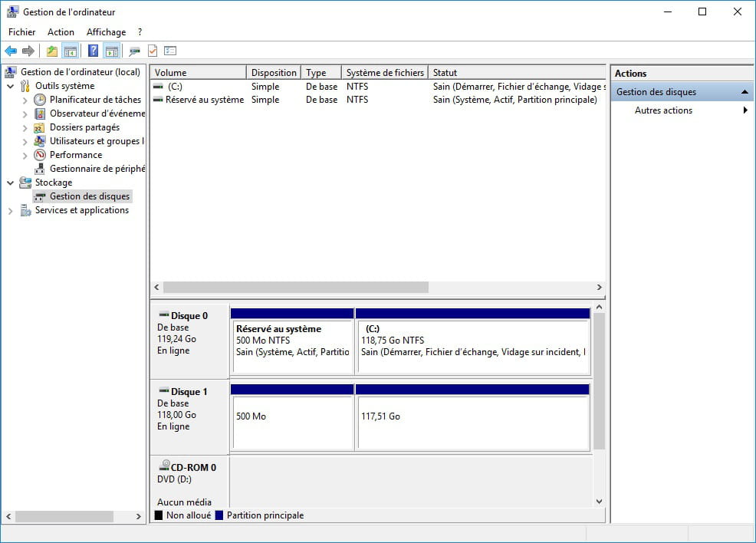Click the disk list settings toolbar icon

coord(170,51)
